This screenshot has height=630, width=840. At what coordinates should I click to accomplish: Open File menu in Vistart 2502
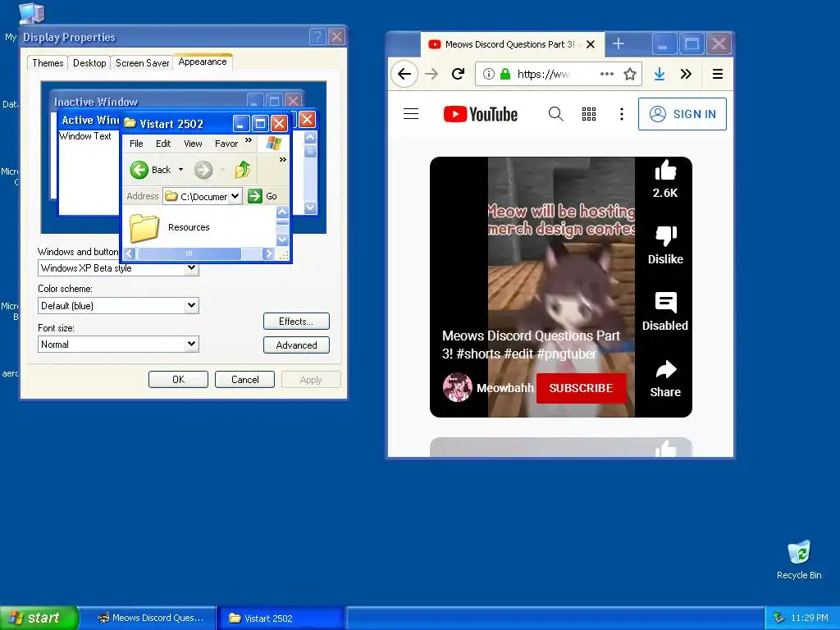pyautogui.click(x=136, y=144)
